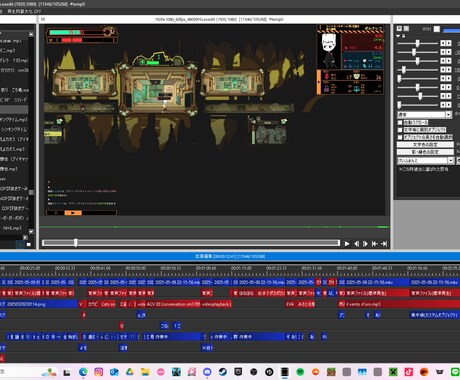
Task: Click the left stepper arrow of the second slider
Action: click(443, 52)
